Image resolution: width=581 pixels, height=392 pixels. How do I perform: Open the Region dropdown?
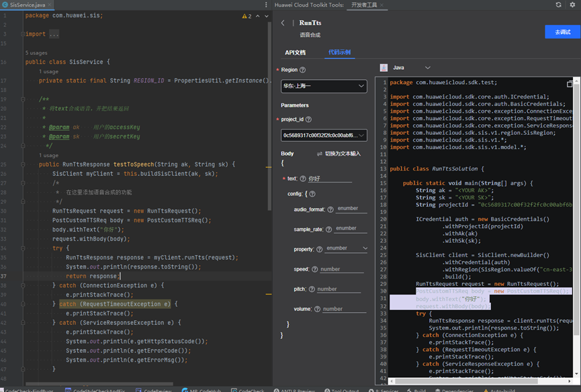(324, 86)
